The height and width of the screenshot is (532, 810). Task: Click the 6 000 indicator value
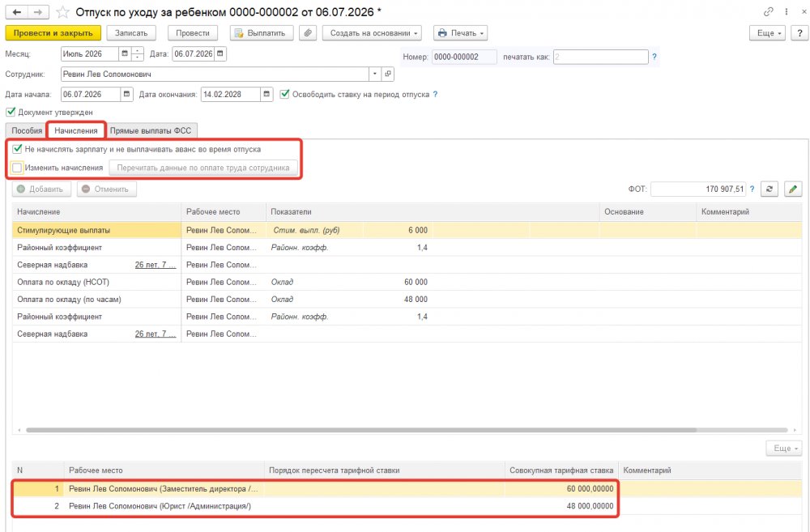[417, 230]
